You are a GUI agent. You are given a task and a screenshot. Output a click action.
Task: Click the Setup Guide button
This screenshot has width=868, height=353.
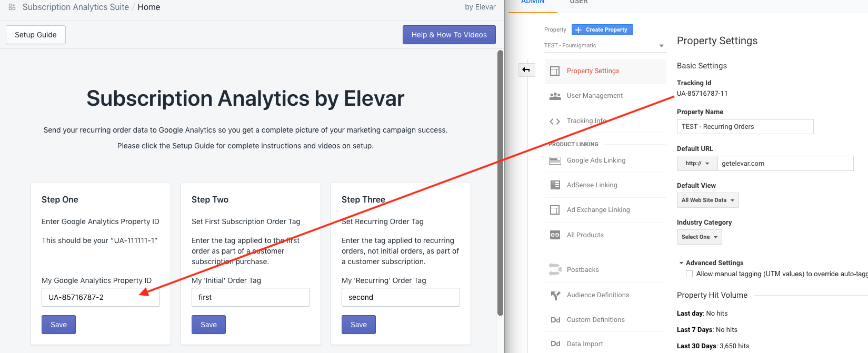coord(36,35)
